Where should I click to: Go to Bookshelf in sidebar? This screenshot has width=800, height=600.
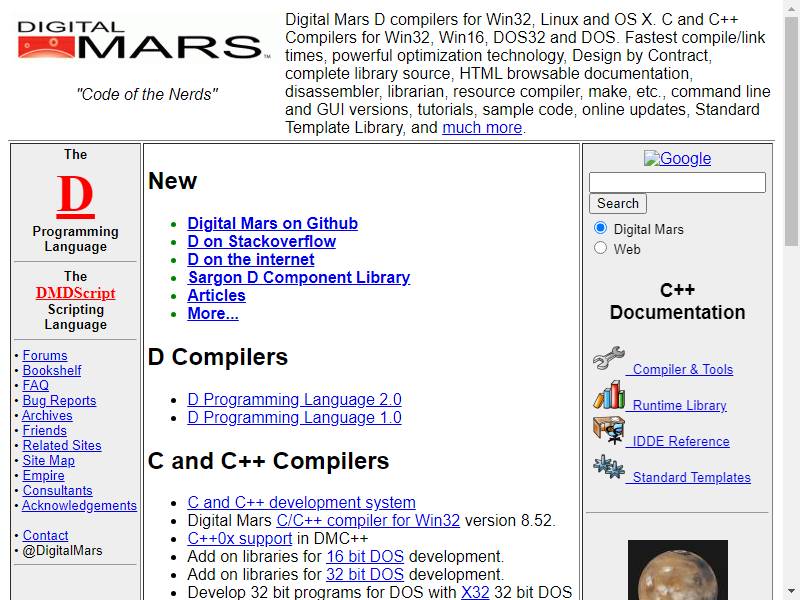point(52,370)
